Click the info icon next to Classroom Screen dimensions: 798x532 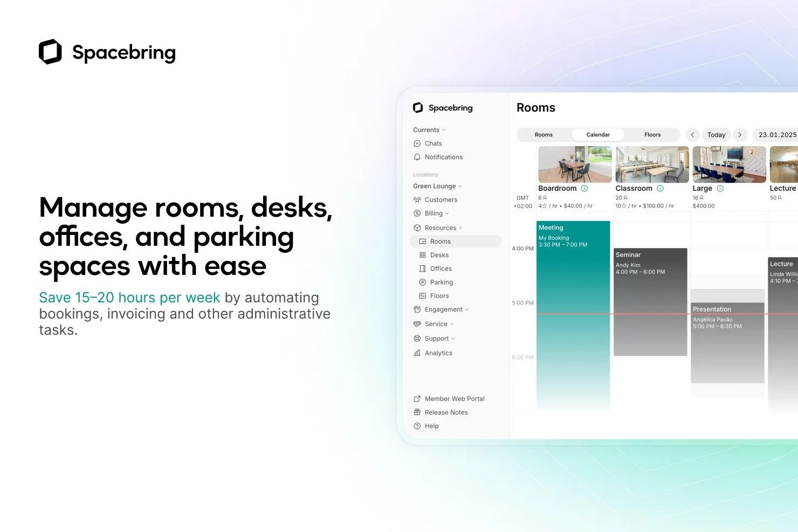(x=660, y=189)
